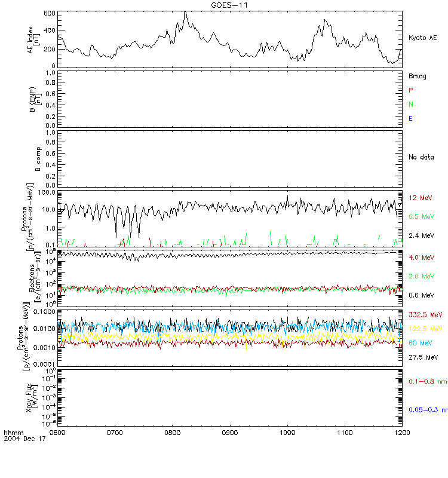Screen dimensions: 448x478
Task: Select the 122.5 MeV legend label
Action: (425, 329)
